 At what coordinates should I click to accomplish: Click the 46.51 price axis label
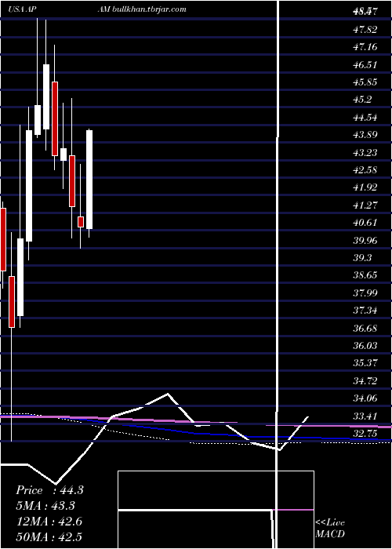click(x=365, y=65)
